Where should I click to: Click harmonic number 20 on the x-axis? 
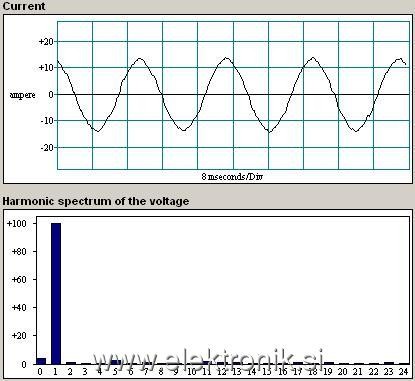pos(343,371)
